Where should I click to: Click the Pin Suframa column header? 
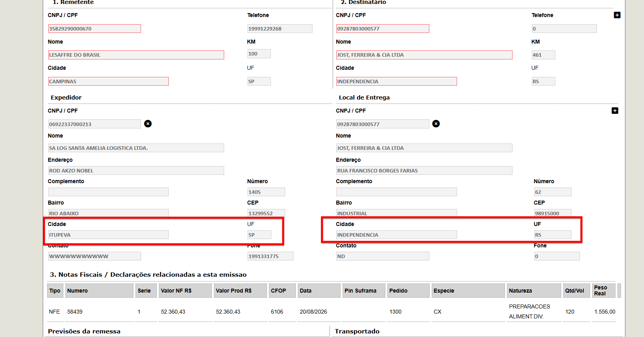tap(364, 291)
